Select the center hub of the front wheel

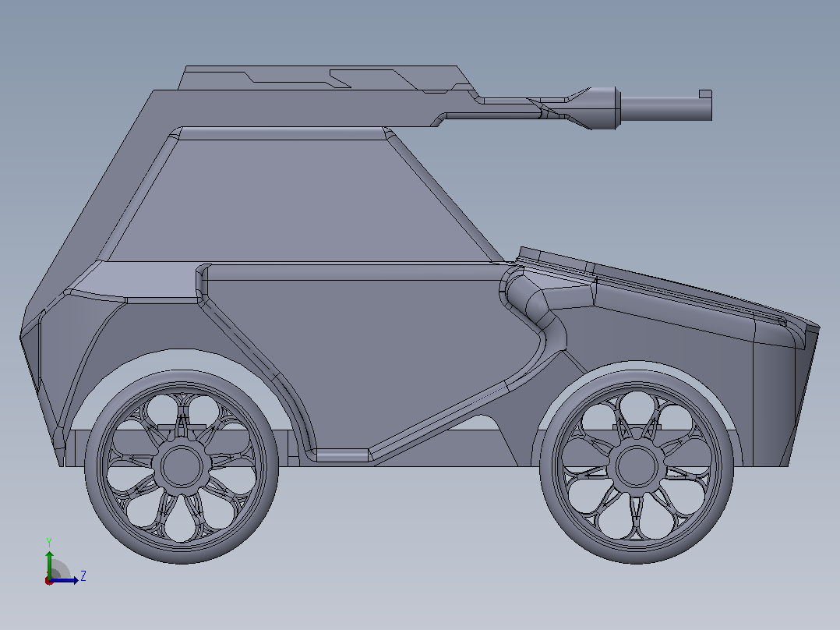637,466
